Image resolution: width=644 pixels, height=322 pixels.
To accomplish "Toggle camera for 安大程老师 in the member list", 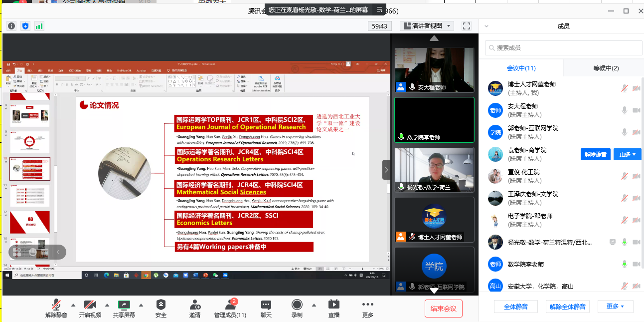I will tap(637, 110).
